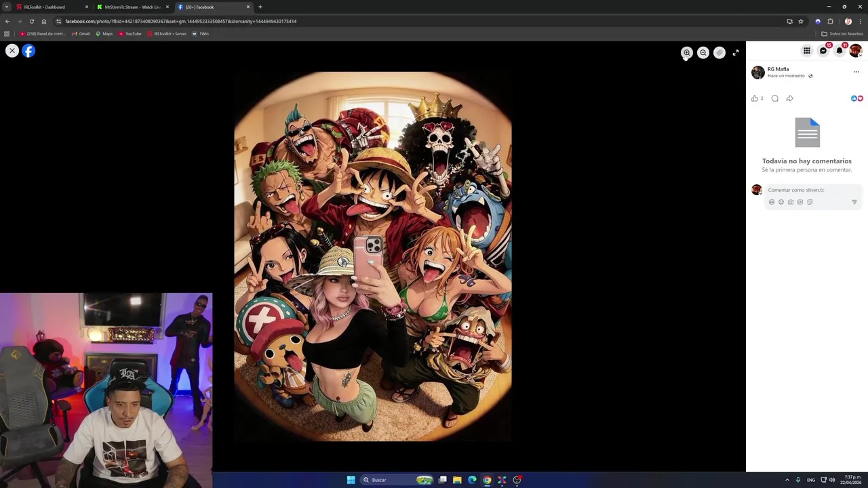Show hidden system tray icons

[787, 480]
